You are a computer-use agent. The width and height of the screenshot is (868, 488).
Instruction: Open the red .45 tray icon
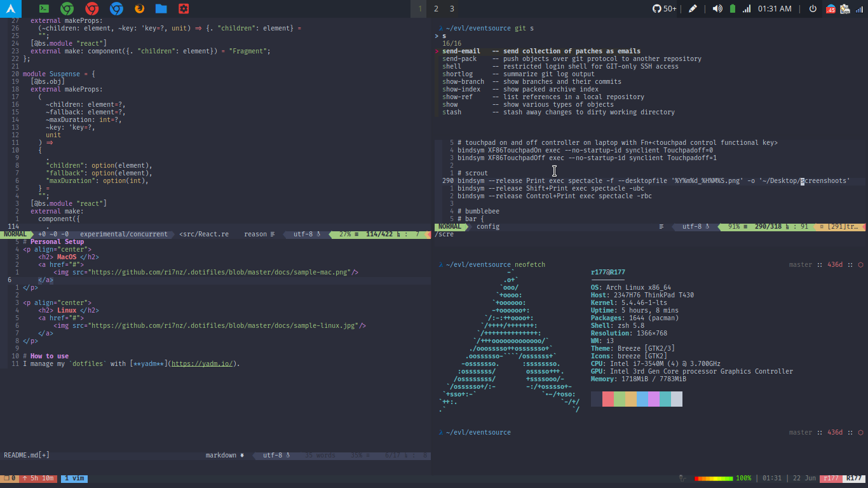click(831, 9)
